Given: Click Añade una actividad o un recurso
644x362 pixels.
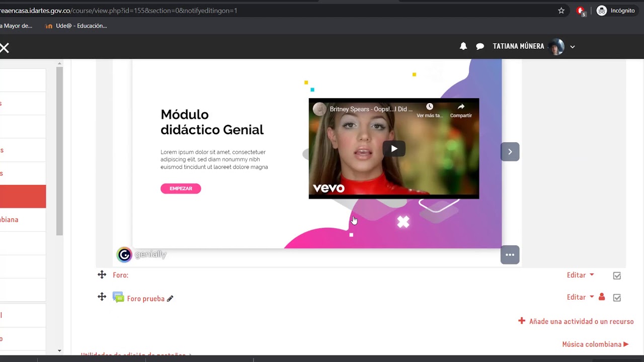Looking at the screenshot, I should (x=576, y=321).
